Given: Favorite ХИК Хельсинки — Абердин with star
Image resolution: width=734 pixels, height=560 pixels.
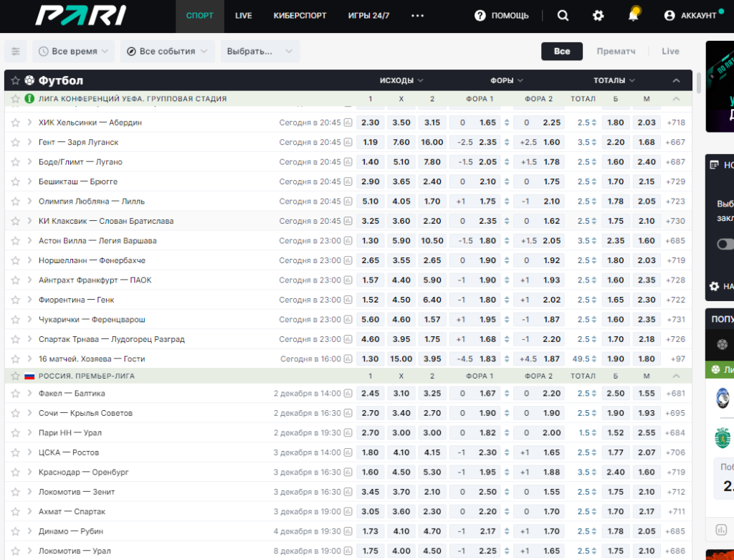Looking at the screenshot, I should click(16, 123).
